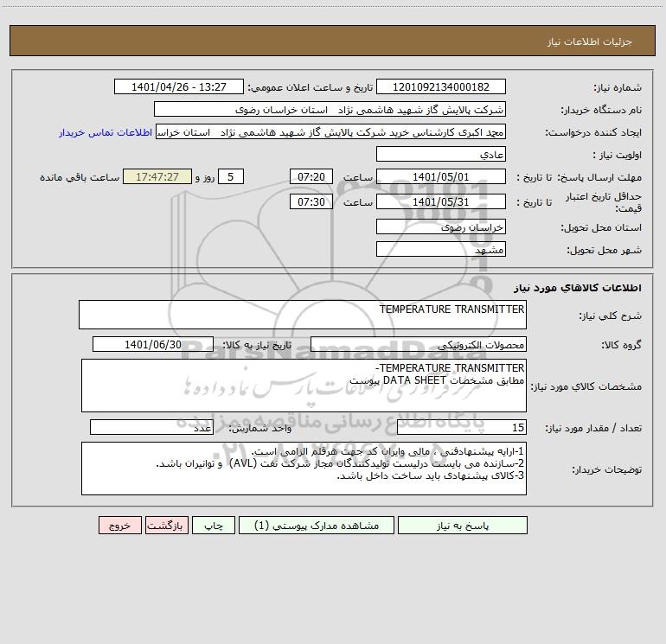Click the 'تاریخ نیاز به کالا:' label

coord(258,345)
